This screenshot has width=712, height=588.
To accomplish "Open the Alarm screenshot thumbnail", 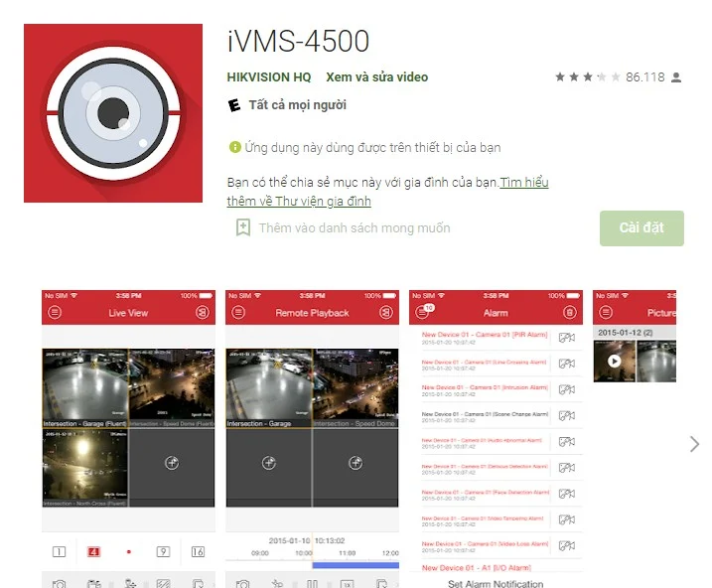I will coord(496,439).
